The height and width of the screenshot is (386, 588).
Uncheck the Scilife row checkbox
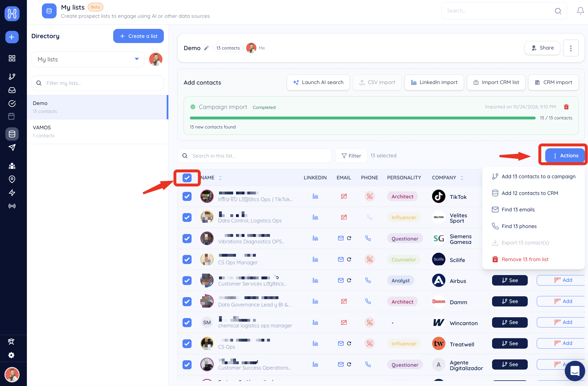click(187, 260)
